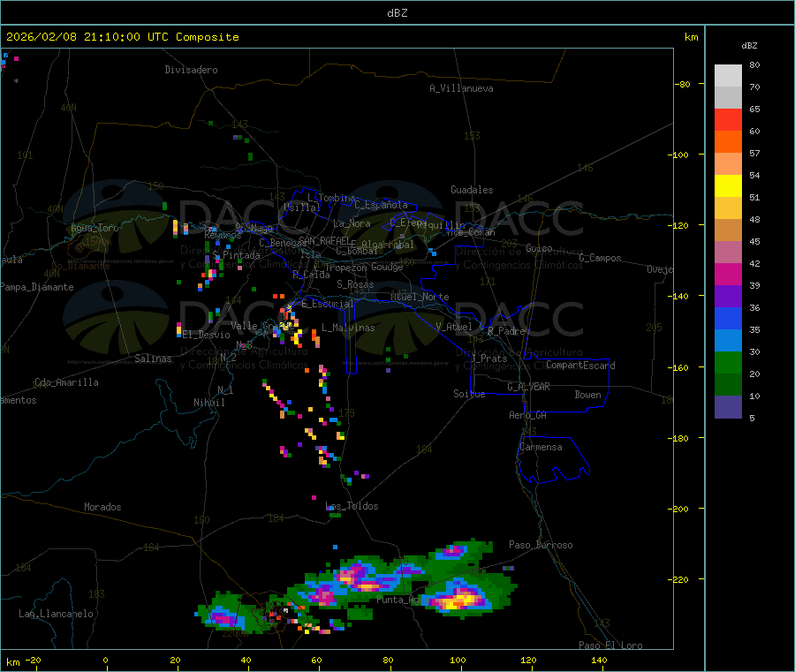Image resolution: width=795 pixels, height=672 pixels.
Task: Click the dBZ title at top
Action: [x=397, y=13]
